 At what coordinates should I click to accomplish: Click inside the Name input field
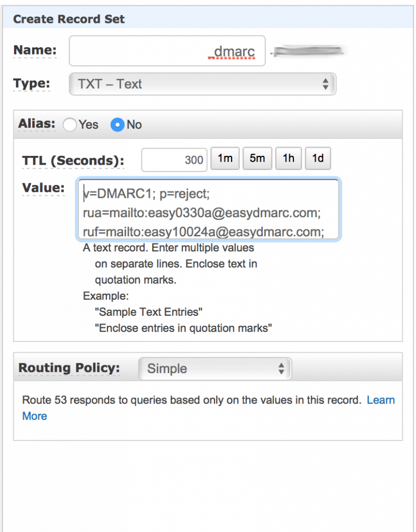(x=156, y=50)
